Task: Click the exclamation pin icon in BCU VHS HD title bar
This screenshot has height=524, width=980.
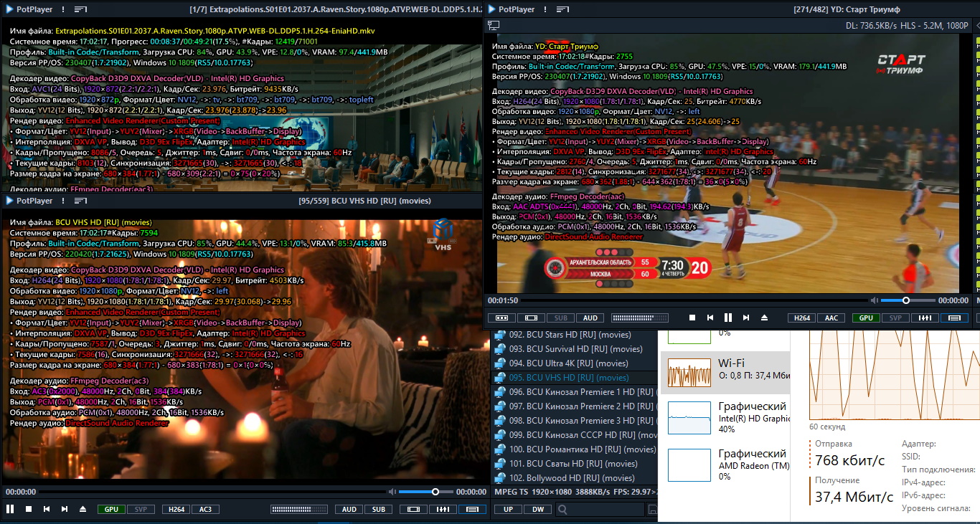Action: coord(63,201)
